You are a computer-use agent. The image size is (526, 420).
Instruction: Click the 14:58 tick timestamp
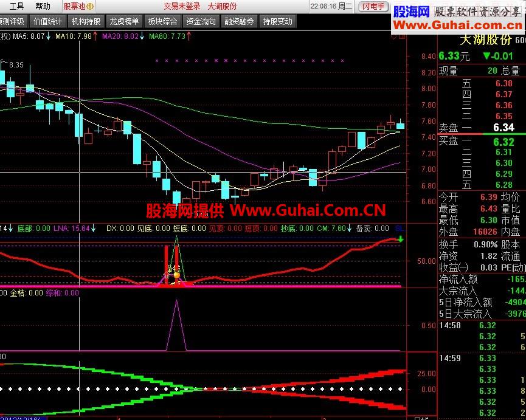click(450, 325)
